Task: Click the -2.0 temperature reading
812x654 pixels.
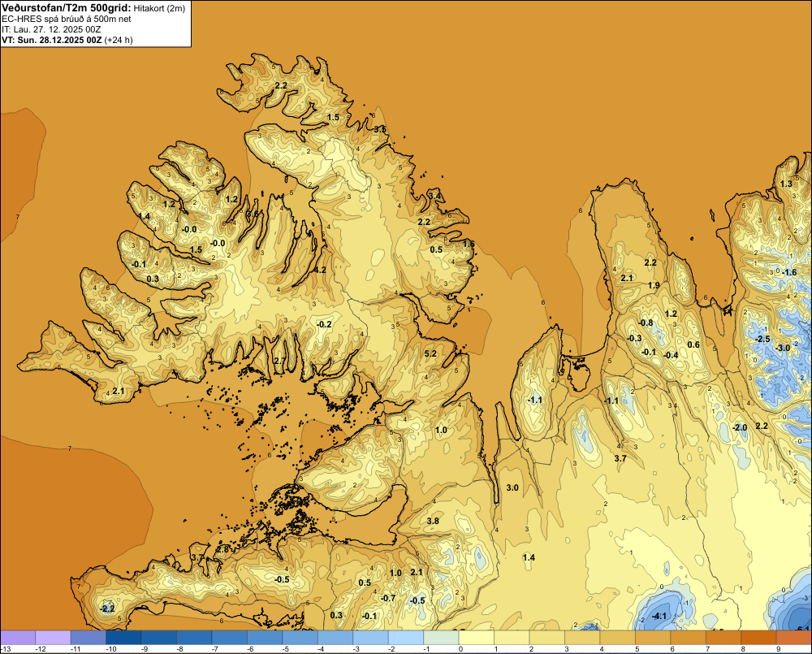Action: (x=740, y=427)
